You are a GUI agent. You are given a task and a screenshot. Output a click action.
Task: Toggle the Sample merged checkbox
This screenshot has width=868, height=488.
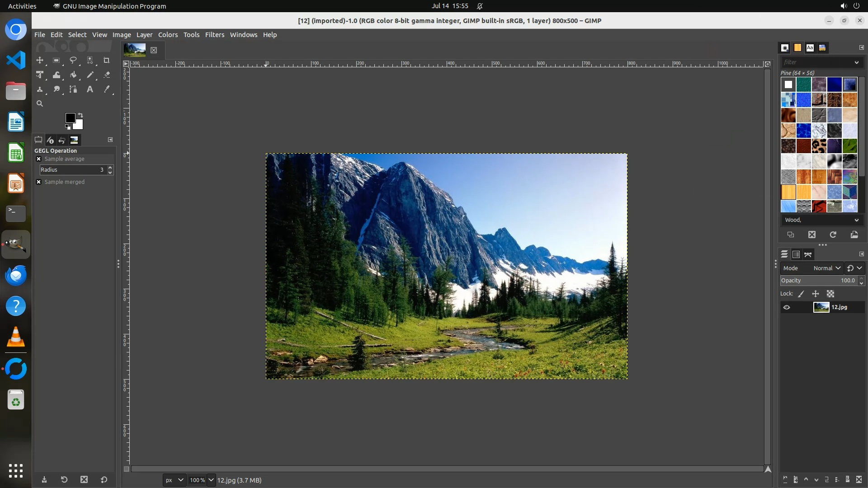[39, 182]
